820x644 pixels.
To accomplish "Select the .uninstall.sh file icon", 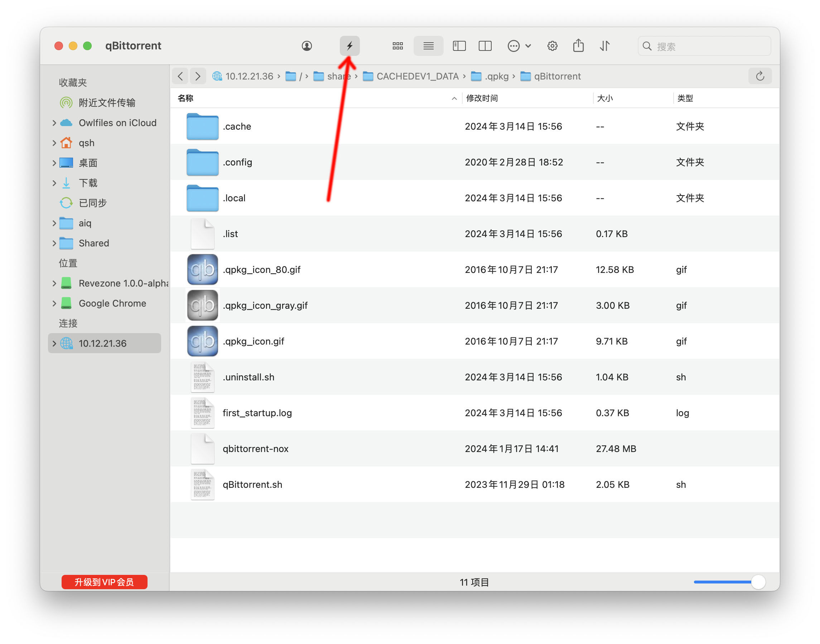I will point(202,377).
